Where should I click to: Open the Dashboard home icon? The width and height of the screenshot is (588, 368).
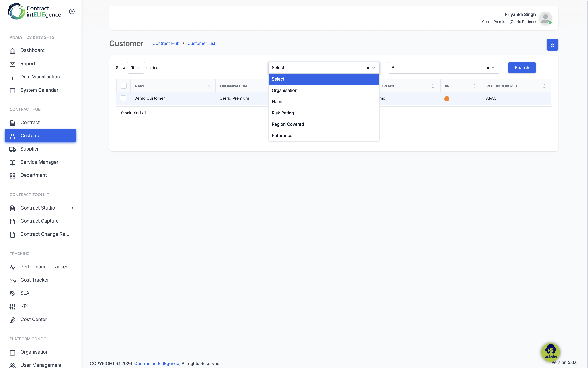(x=12, y=51)
